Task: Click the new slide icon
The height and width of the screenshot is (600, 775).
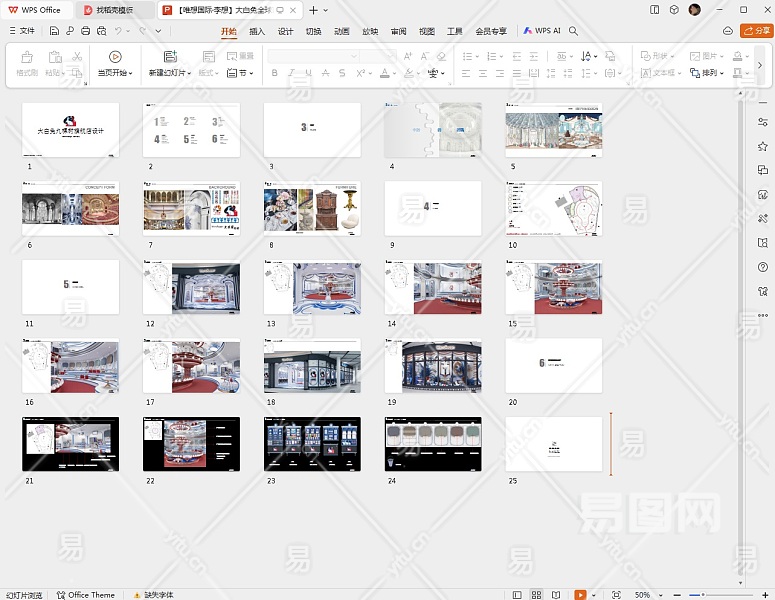Action: 170,57
